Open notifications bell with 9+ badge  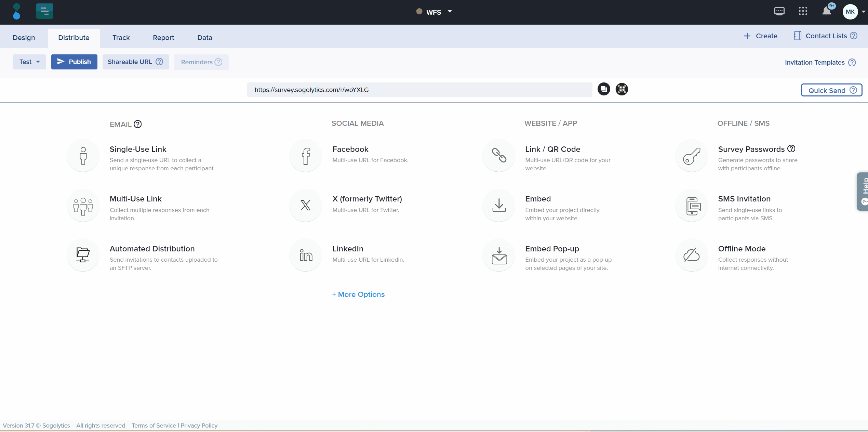[826, 11]
